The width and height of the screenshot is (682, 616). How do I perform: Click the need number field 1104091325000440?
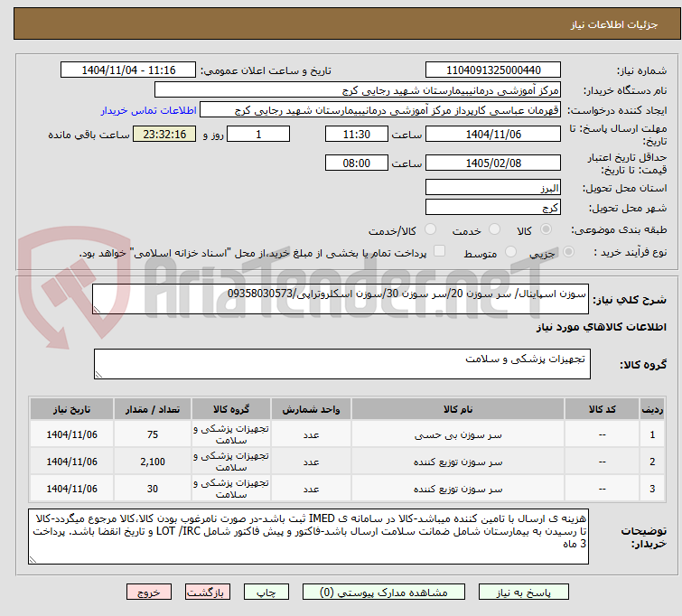click(493, 70)
